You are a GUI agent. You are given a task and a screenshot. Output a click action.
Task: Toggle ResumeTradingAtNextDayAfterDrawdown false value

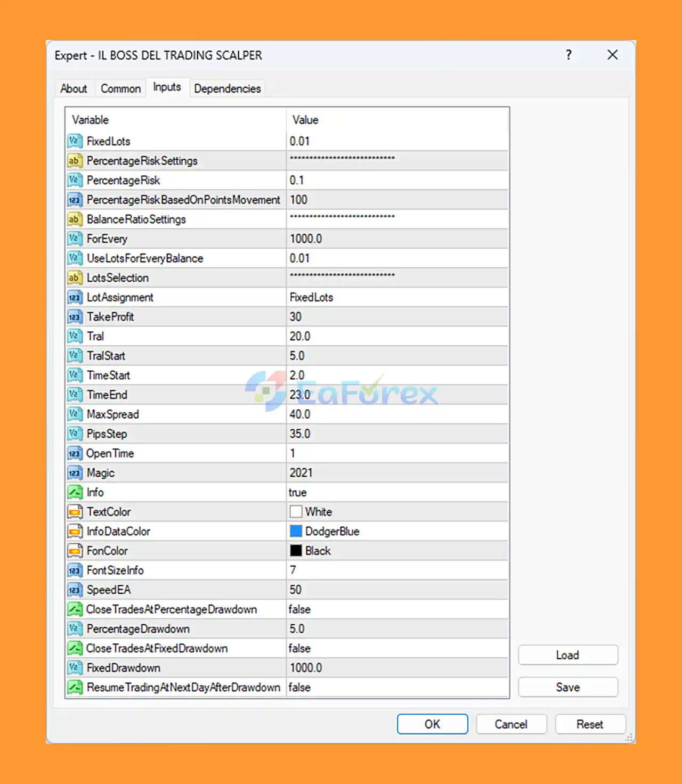click(x=397, y=688)
